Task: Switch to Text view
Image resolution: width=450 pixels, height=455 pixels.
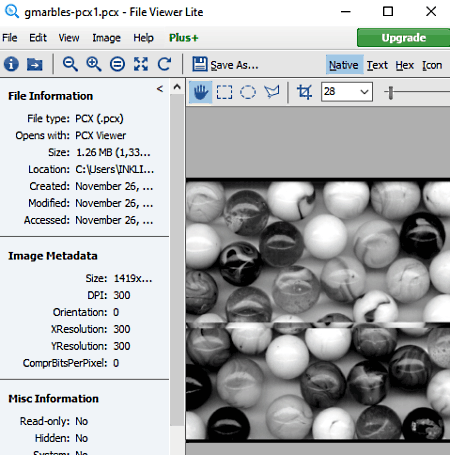Action: pos(377,65)
